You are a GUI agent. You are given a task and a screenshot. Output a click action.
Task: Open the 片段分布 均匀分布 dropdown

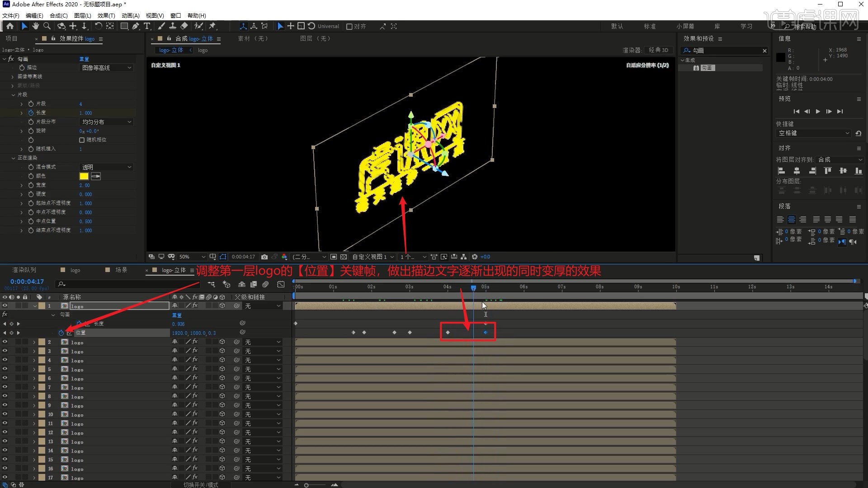click(x=107, y=122)
